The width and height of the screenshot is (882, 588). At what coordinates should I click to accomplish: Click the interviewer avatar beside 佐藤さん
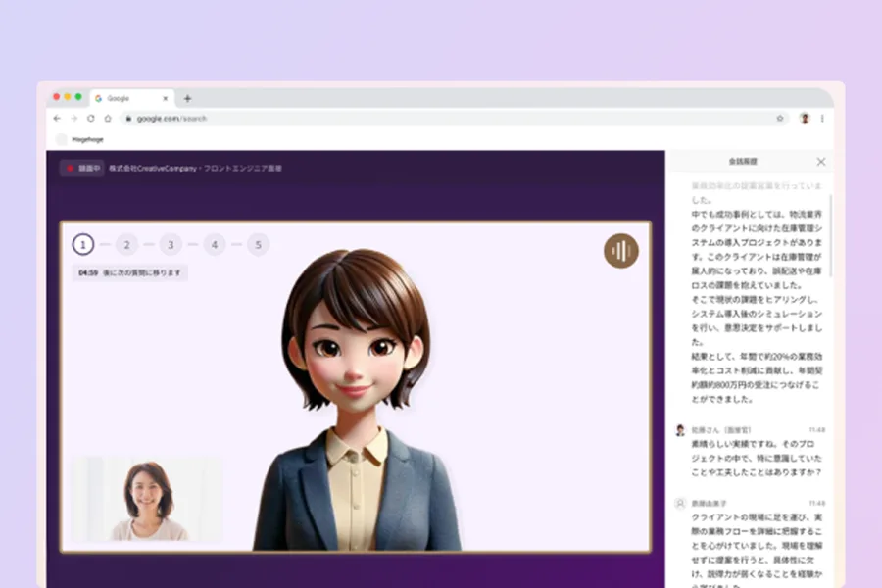tap(680, 430)
